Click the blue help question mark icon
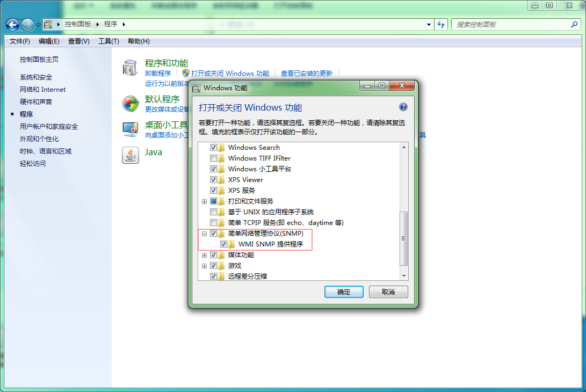The width and height of the screenshot is (586, 392). [x=403, y=107]
